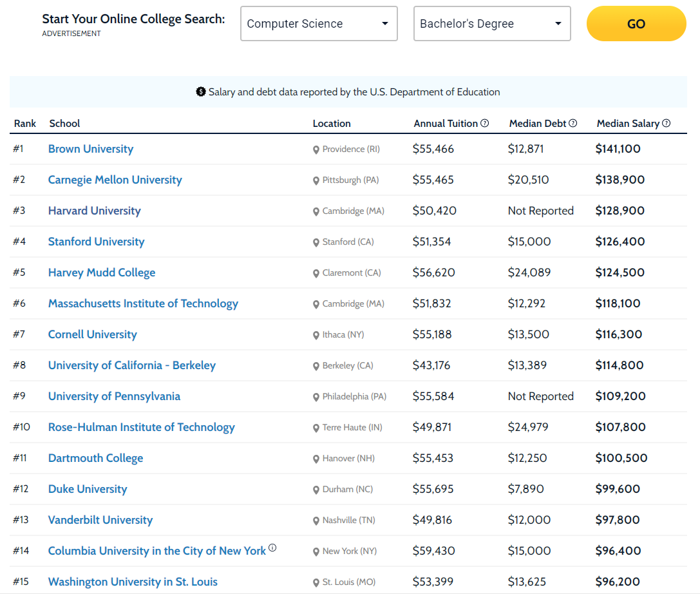Viewport: 700px width, 594px height.
Task: Open the Bachelor's Degree level dropdown
Action: point(492,24)
